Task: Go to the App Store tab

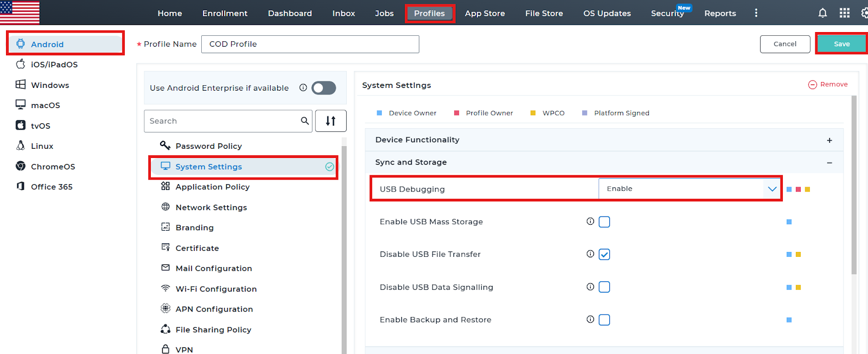Action: coord(484,14)
